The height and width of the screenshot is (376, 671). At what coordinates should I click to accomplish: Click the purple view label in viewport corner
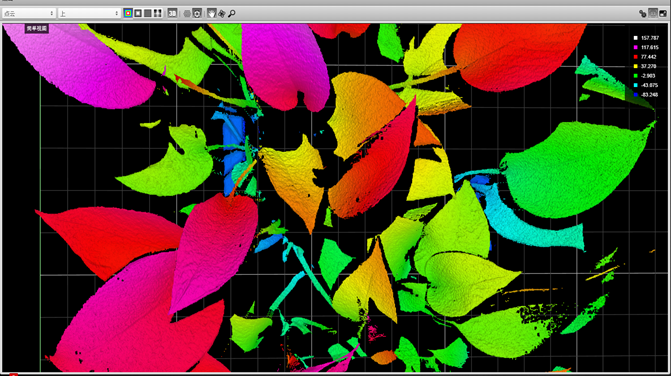click(36, 29)
